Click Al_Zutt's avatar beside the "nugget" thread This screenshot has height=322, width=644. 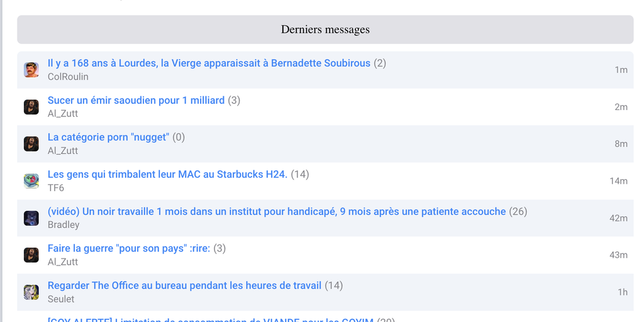pos(31,144)
